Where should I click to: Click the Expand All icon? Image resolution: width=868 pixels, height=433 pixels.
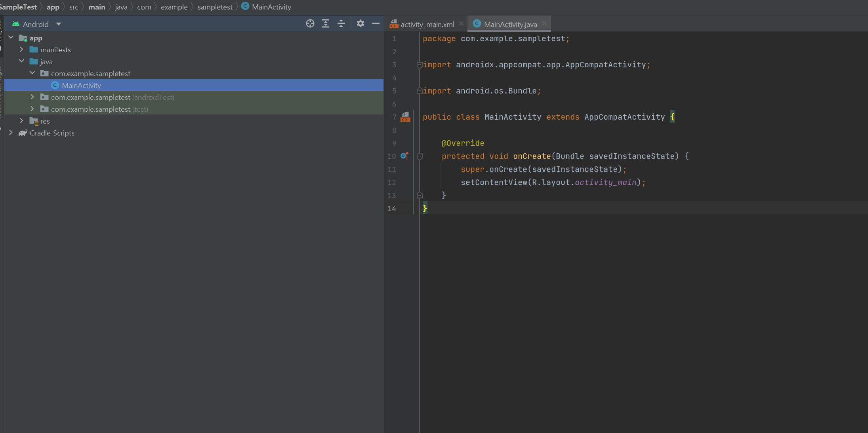coord(325,24)
